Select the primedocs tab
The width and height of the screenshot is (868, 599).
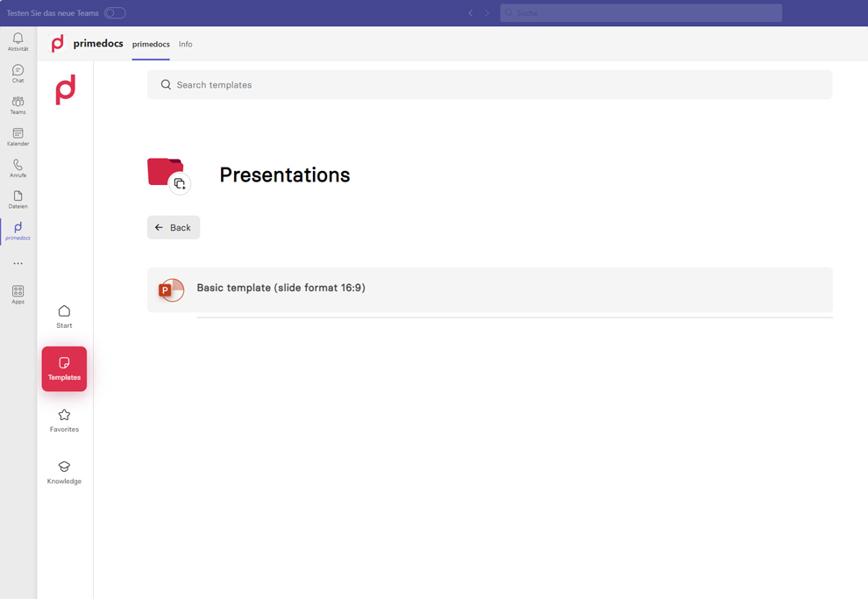pos(150,44)
